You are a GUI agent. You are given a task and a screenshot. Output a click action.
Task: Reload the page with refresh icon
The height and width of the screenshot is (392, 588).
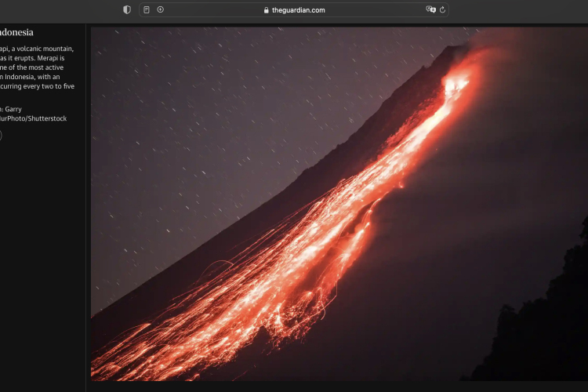coord(442,10)
